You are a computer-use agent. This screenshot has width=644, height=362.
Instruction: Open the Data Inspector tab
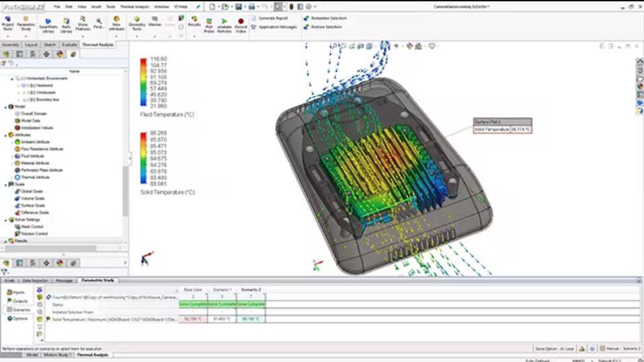tap(36, 280)
